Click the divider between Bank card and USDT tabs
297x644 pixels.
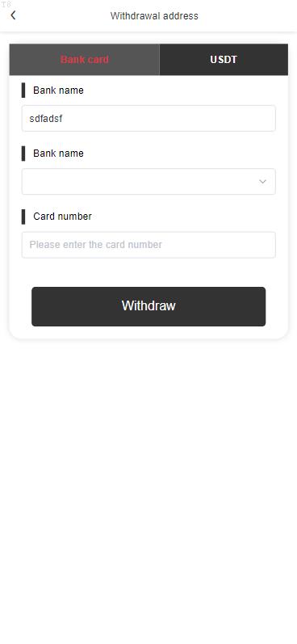pos(160,60)
